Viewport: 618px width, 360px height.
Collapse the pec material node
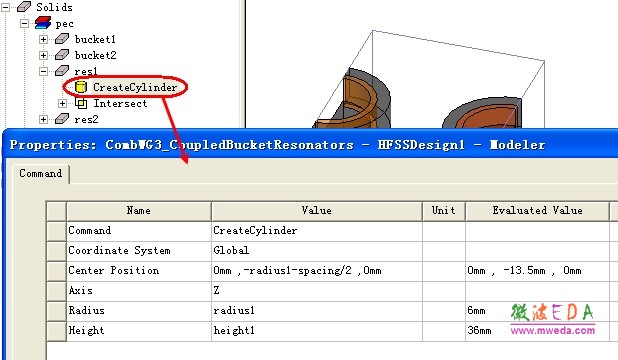[x=24, y=23]
